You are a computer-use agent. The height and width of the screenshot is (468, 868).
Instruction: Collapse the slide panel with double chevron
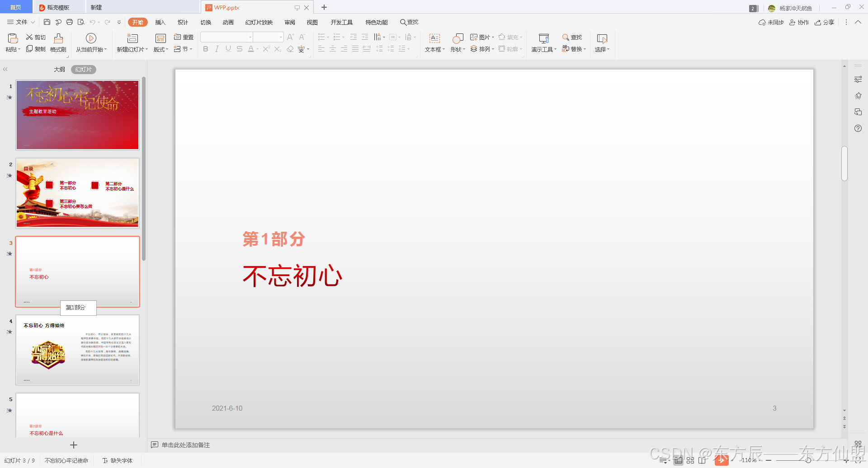pos(5,69)
